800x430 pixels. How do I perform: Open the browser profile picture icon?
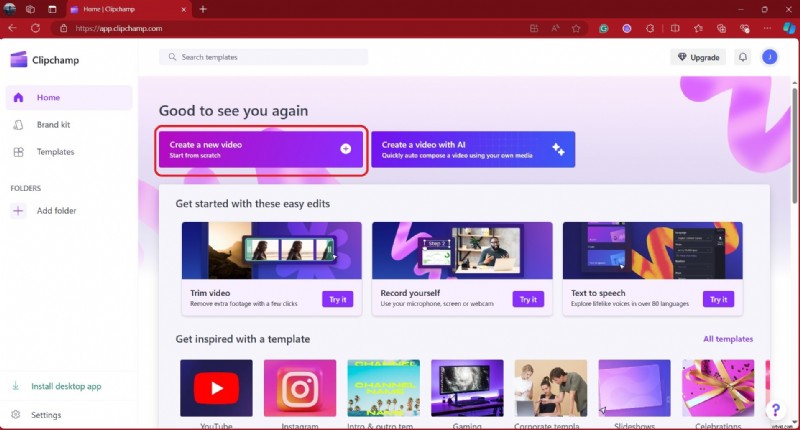coord(10,9)
